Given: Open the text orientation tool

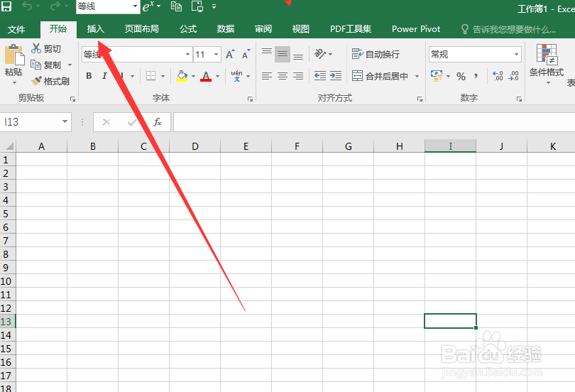Looking at the screenshot, I should point(319,54).
